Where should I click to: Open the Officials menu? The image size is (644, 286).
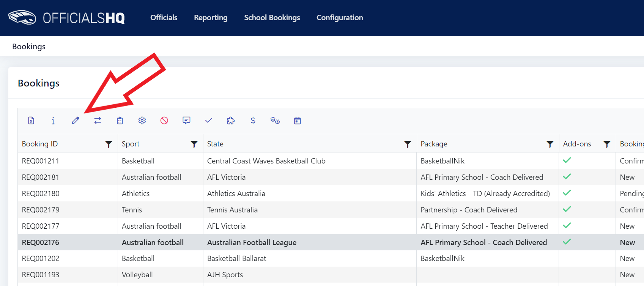[x=164, y=17]
